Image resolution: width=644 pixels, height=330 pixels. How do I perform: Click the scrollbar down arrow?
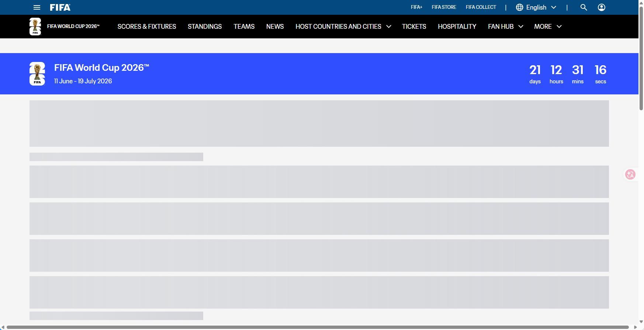click(x=641, y=322)
